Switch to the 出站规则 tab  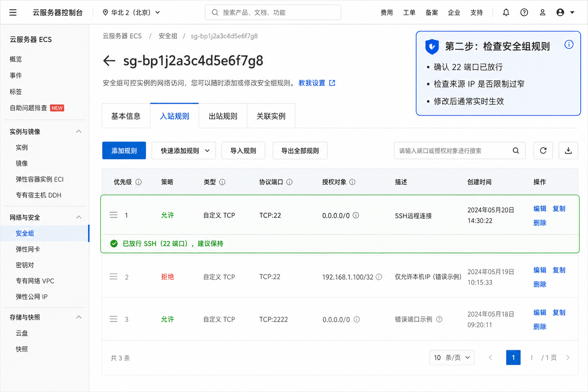click(223, 116)
